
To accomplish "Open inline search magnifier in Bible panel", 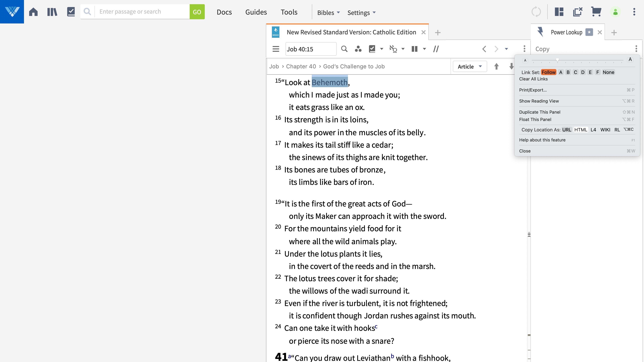I will point(344,49).
